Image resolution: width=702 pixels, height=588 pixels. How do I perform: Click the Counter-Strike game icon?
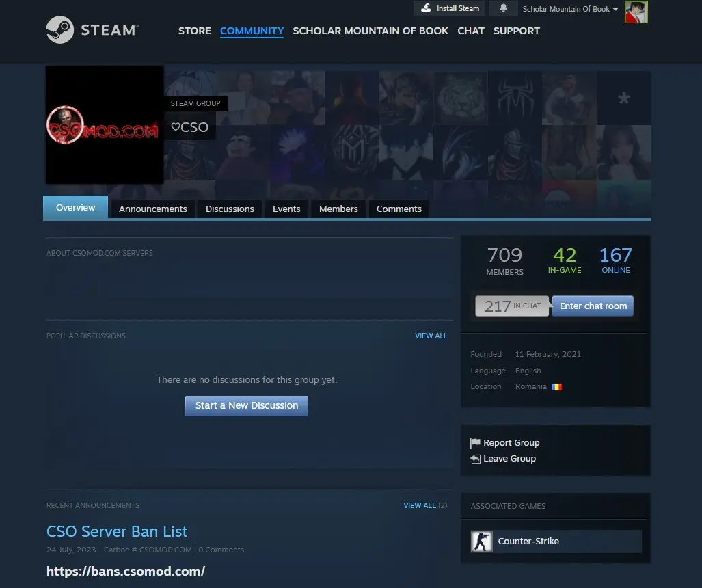point(482,542)
